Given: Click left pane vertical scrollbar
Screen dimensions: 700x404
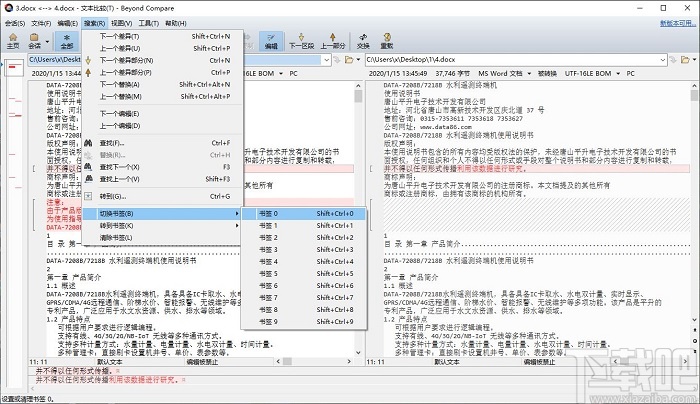Looking at the screenshot, I should [x=358, y=218].
